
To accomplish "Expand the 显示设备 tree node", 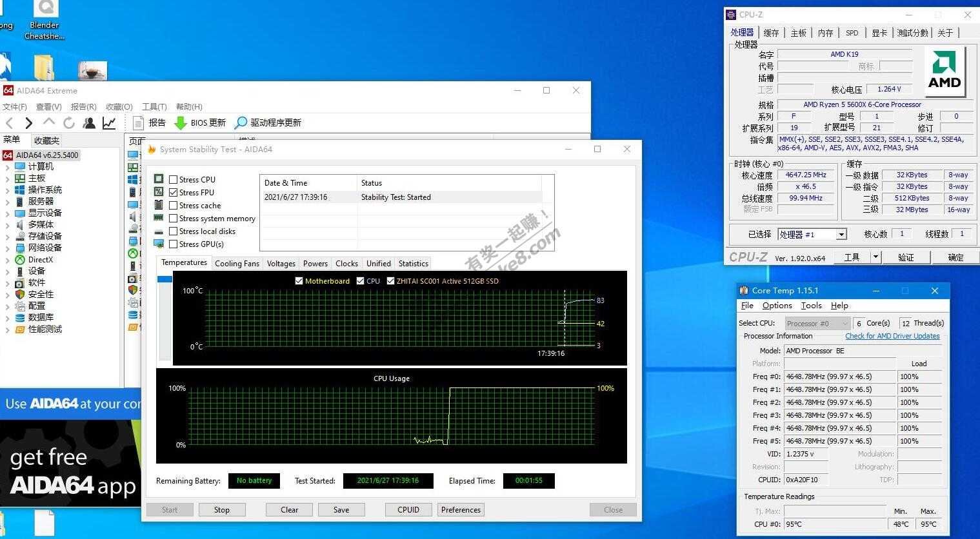I will tap(8, 213).
